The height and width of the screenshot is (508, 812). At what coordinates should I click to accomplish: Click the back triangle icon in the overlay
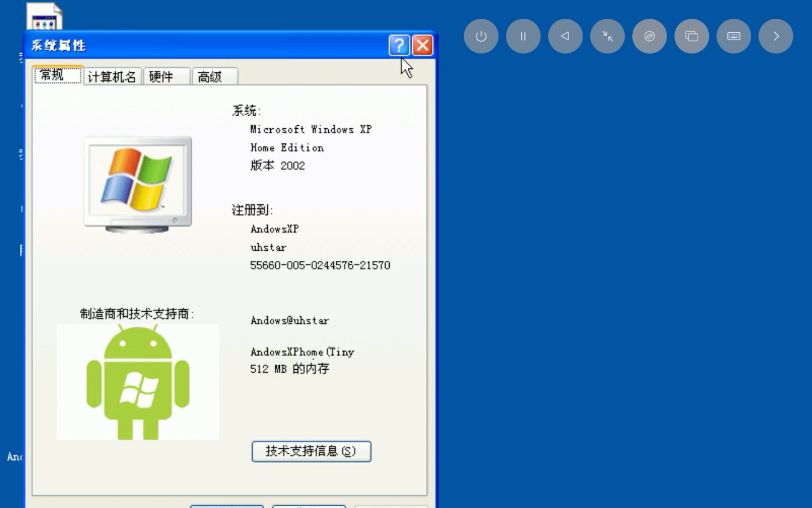[x=565, y=36]
